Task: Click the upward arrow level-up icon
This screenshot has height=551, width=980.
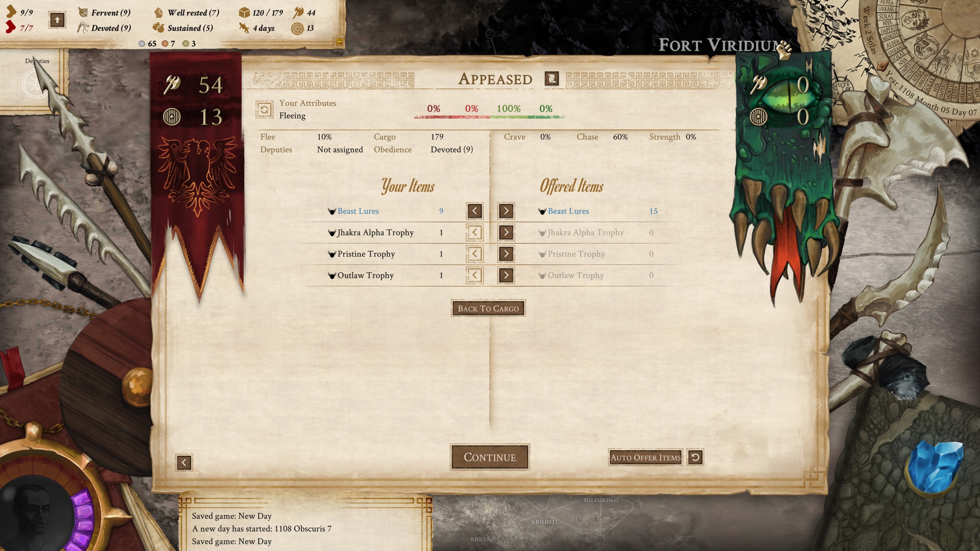Action: click(57, 20)
